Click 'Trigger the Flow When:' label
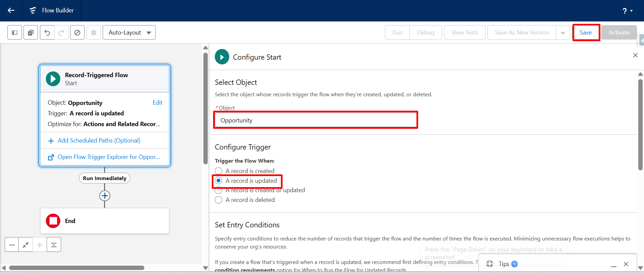Screen dimensions: 644x274 (245, 161)
